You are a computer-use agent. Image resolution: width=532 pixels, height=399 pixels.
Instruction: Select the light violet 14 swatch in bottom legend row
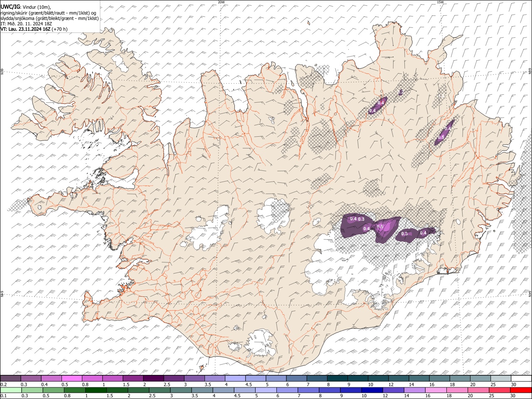click(414, 390)
